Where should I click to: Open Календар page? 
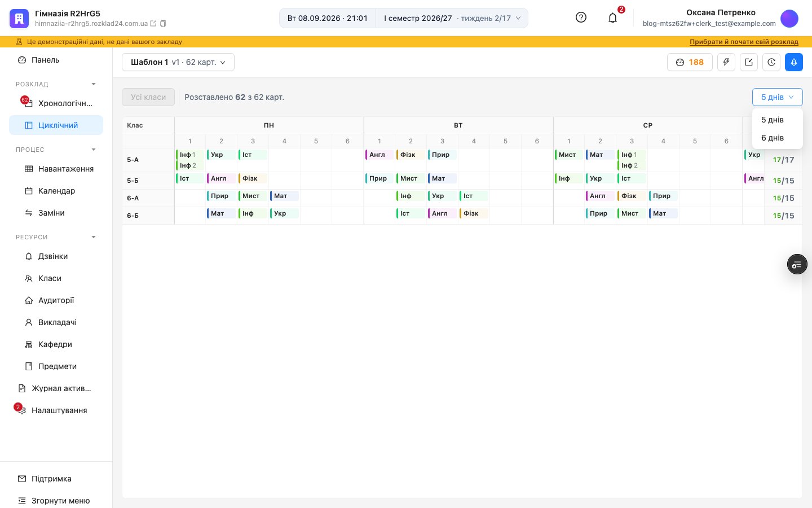point(56,191)
